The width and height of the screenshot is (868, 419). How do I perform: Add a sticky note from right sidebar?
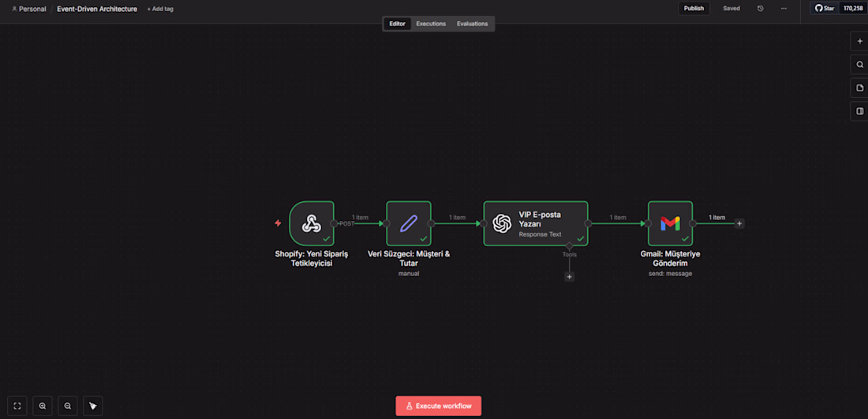(859, 88)
